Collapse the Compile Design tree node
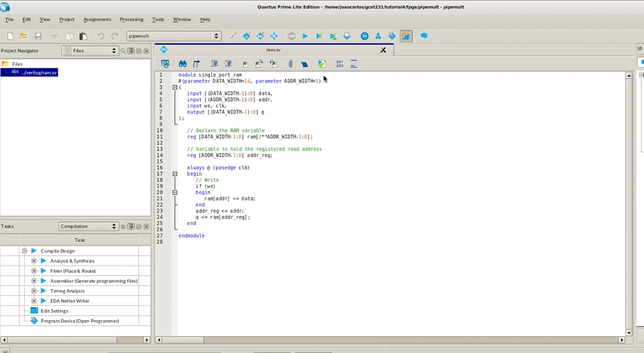644x353 pixels. [24, 251]
